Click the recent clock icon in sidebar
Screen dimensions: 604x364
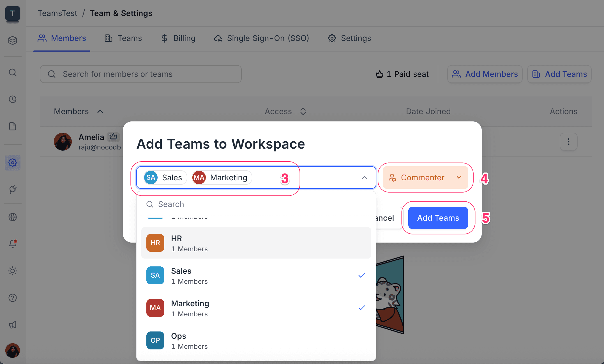pos(13,99)
